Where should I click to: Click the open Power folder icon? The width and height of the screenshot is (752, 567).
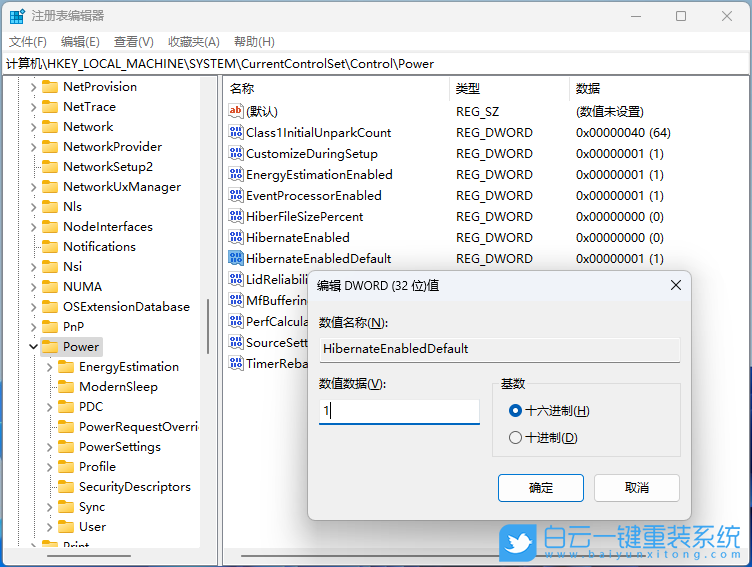tap(50, 346)
